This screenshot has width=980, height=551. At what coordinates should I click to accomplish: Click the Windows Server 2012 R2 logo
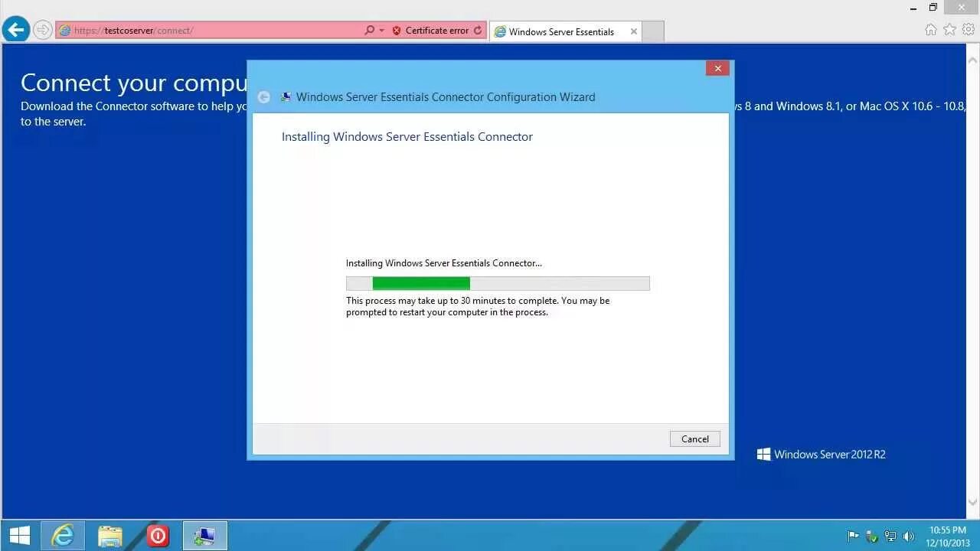pyautogui.click(x=821, y=455)
